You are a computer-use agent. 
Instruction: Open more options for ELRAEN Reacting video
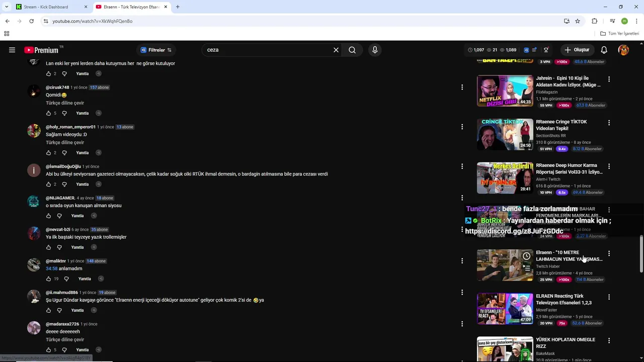coord(609,297)
